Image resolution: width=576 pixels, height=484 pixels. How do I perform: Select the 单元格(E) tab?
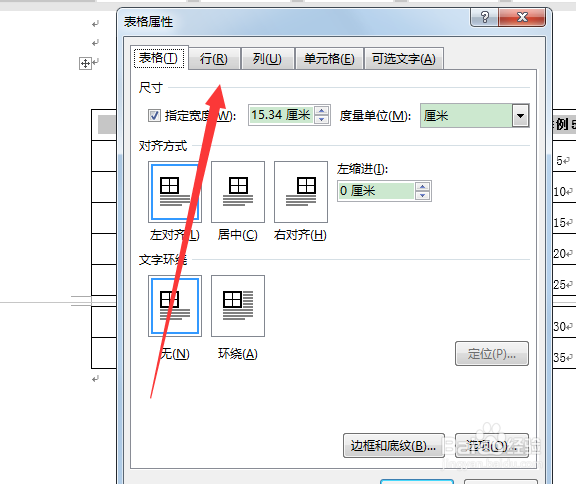tap(329, 59)
